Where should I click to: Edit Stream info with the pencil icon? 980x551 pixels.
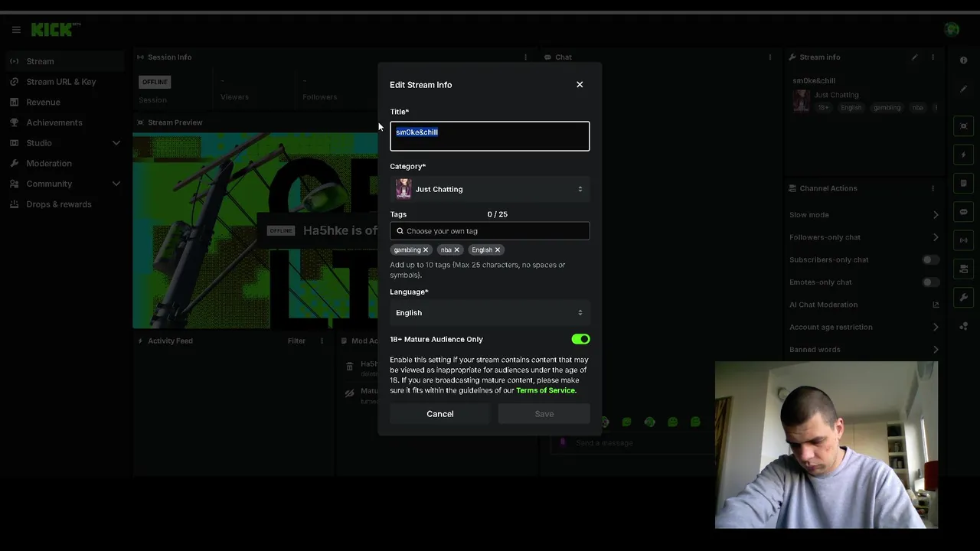tap(914, 57)
